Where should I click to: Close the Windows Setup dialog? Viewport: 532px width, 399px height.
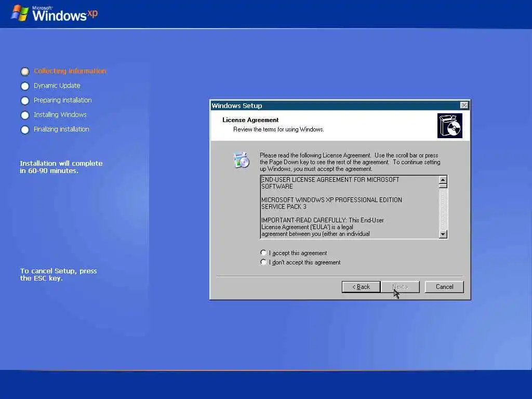click(464, 105)
